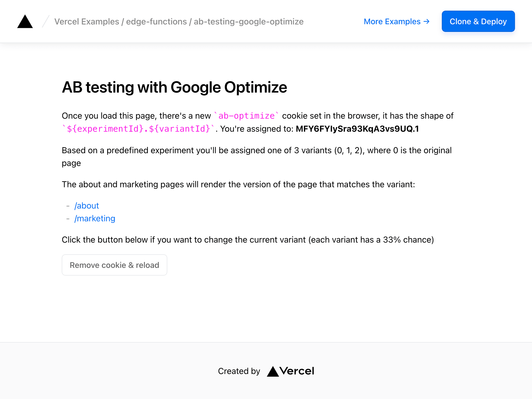This screenshot has height=399, width=532.
Task: Click the Vercel Examples breadcrumb text
Action: [x=87, y=22]
